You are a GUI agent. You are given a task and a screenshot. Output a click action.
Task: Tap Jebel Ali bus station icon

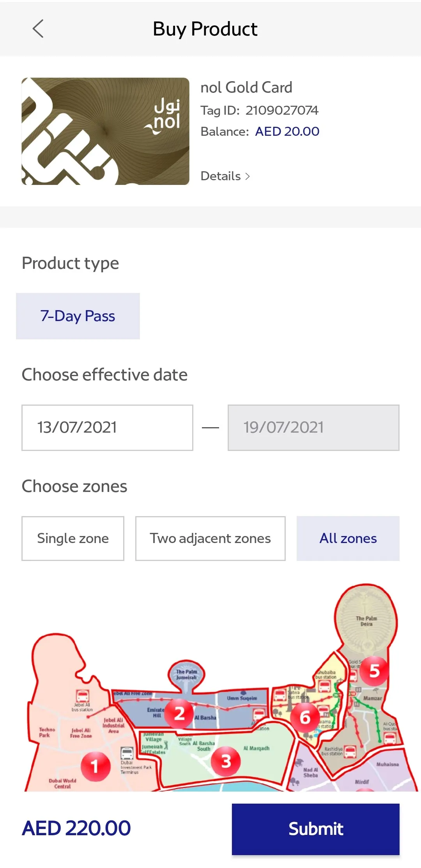82,696
